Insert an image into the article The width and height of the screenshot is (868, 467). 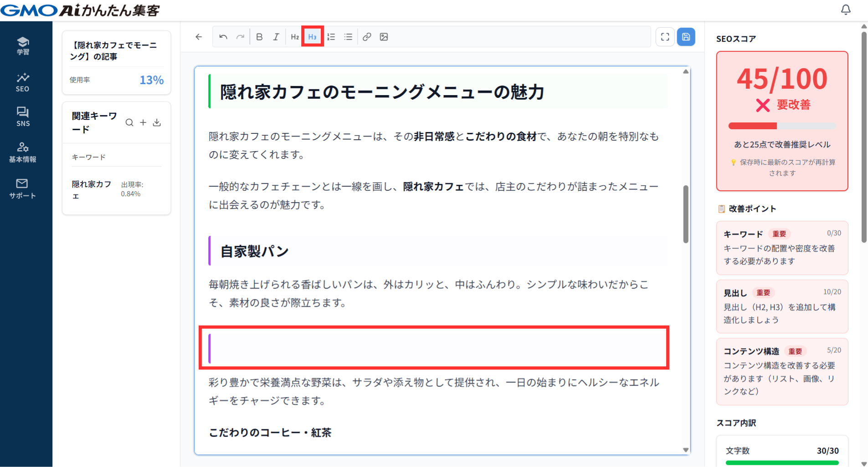point(384,37)
